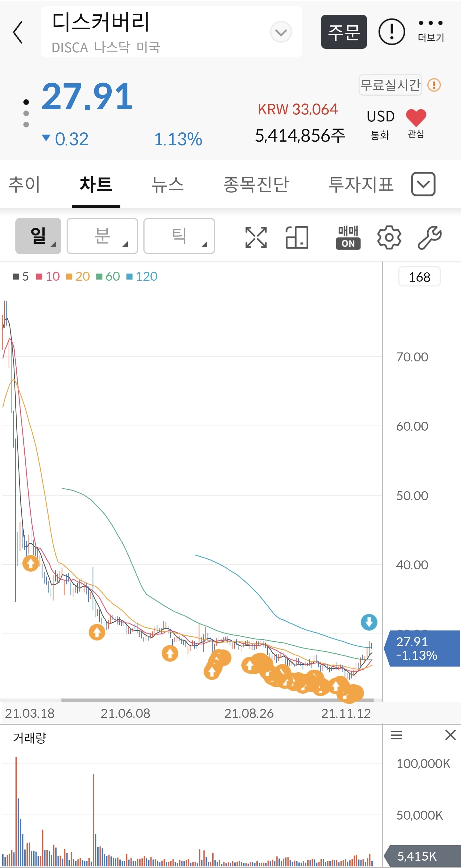Tap the KRW 33,064 converted price
The width and height of the screenshot is (461, 868).
pyautogui.click(x=298, y=109)
